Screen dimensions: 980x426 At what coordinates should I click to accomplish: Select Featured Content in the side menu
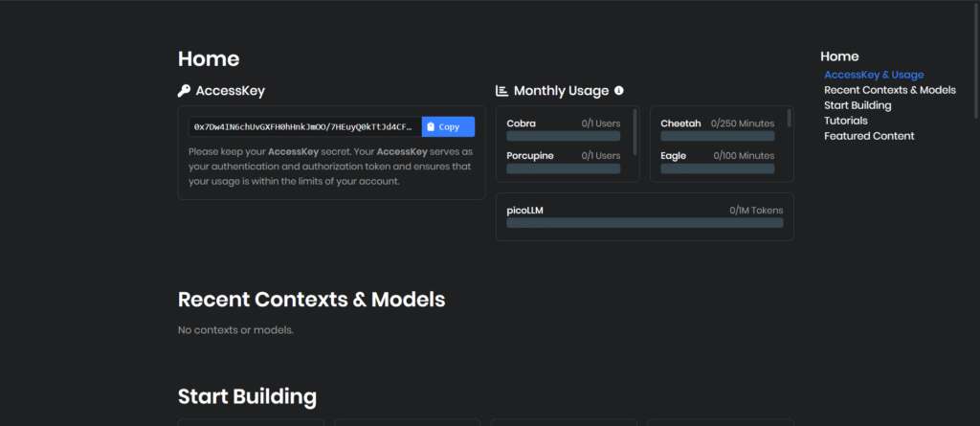pyautogui.click(x=868, y=136)
